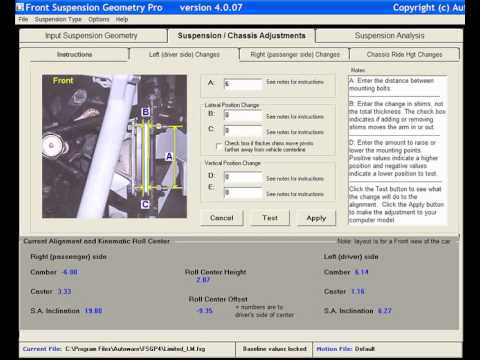Switch to Right (passenger side) Changes tab
Screen dimensions: 480x360
(x=295, y=54)
